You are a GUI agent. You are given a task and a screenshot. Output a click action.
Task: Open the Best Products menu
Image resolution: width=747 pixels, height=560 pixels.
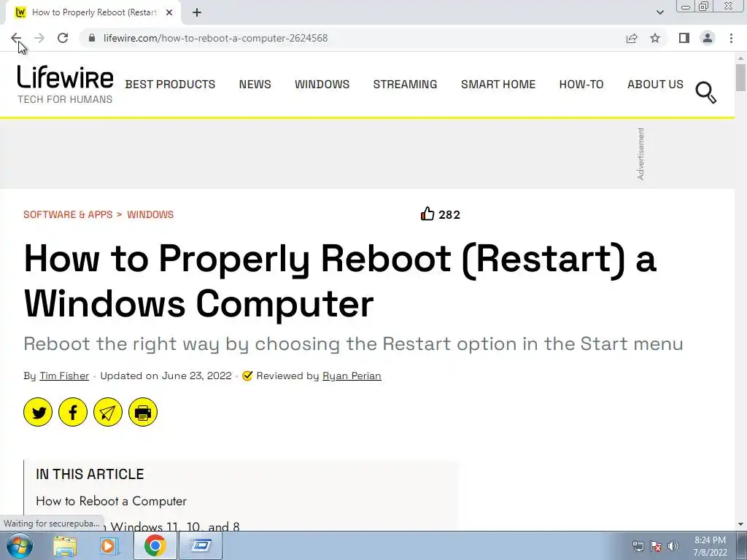[x=170, y=85]
